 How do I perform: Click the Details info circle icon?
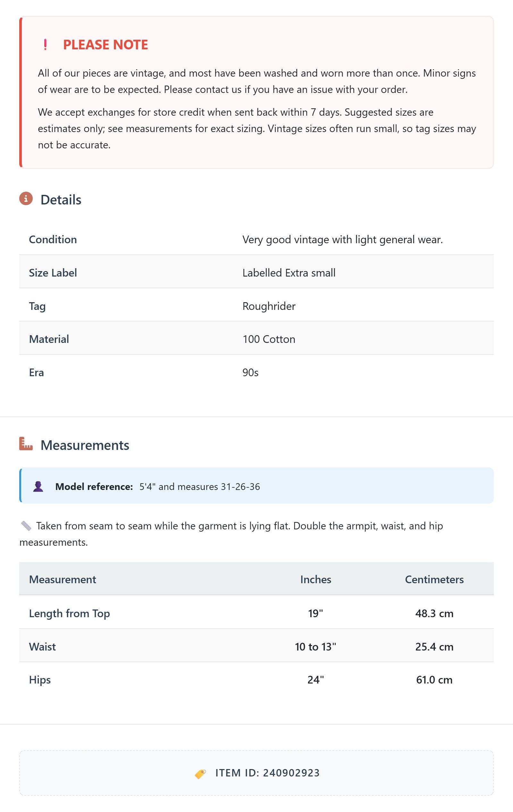pos(26,199)
